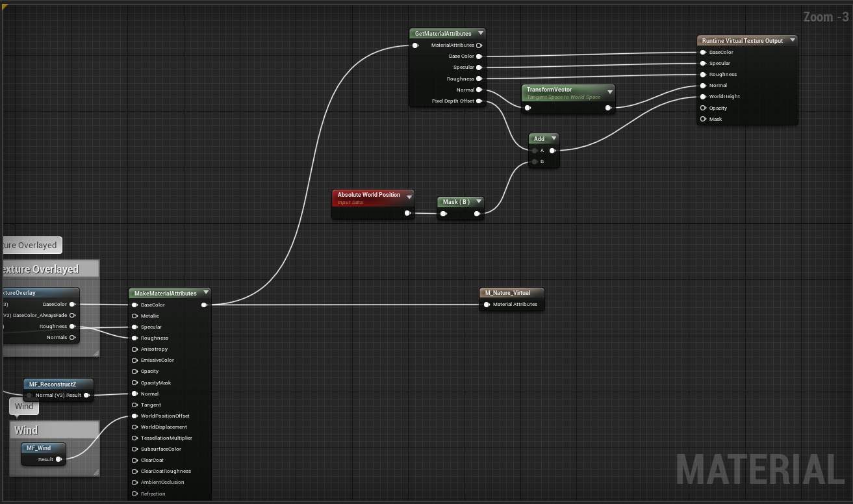Click MaterialAttributes output pin on GetMaterialAttributes
The height and width of the screenshot is (504, 853).
coord(479,45)
